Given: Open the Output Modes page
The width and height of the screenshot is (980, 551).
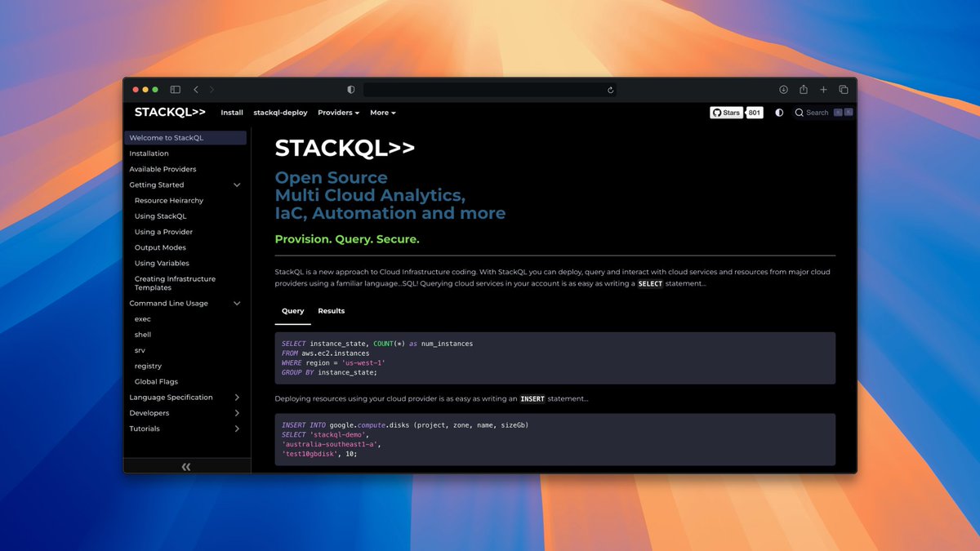Looking at the screenshot, I should click(x=161, y=247).
